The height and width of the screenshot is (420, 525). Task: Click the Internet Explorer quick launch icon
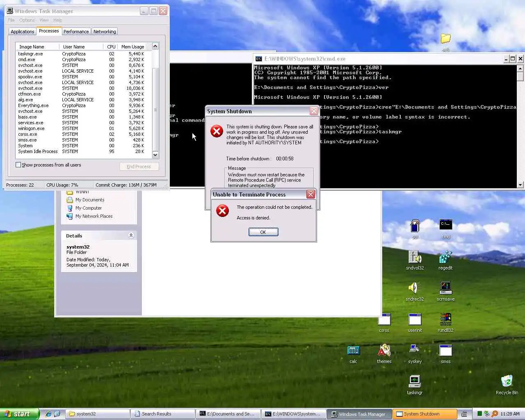[48, 414]
